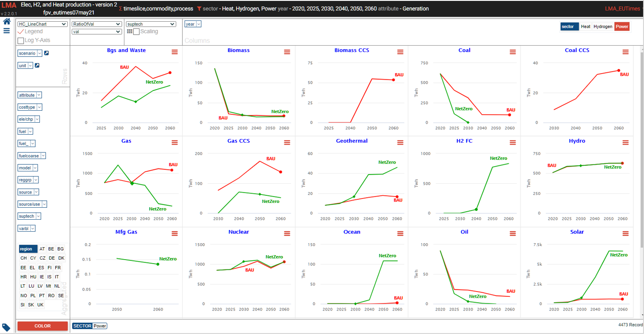
Task: Expand the fuelcoarse dimension dropdown
Action: (x=31, y=156)
